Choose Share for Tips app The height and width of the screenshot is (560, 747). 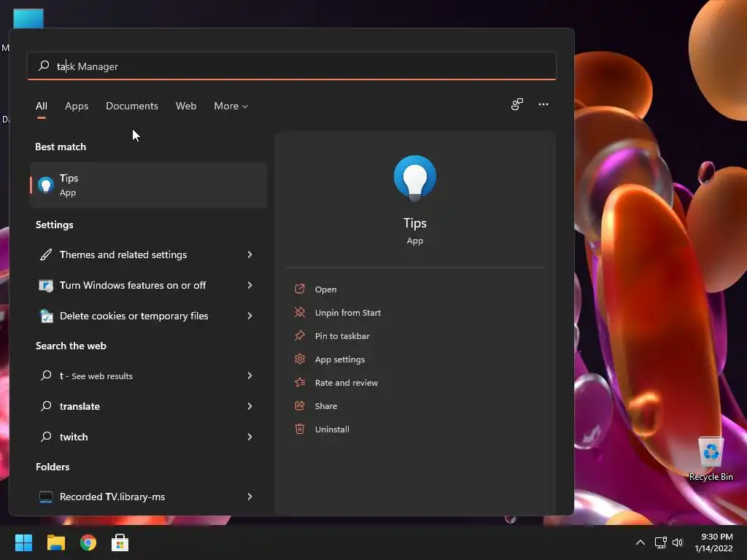[326, 405]
